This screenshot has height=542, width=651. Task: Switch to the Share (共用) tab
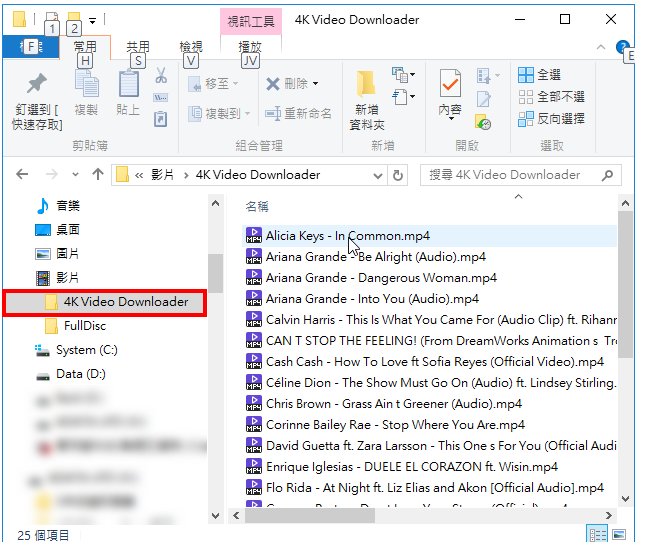click(138, 47)
